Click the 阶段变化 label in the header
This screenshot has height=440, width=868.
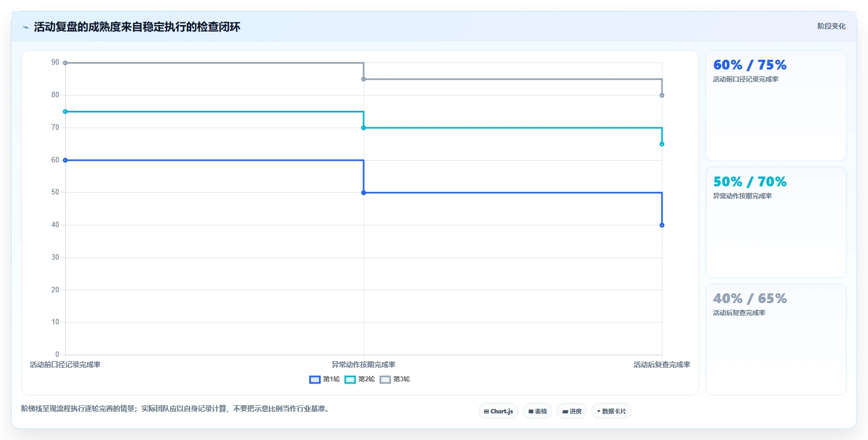(831, 26)
